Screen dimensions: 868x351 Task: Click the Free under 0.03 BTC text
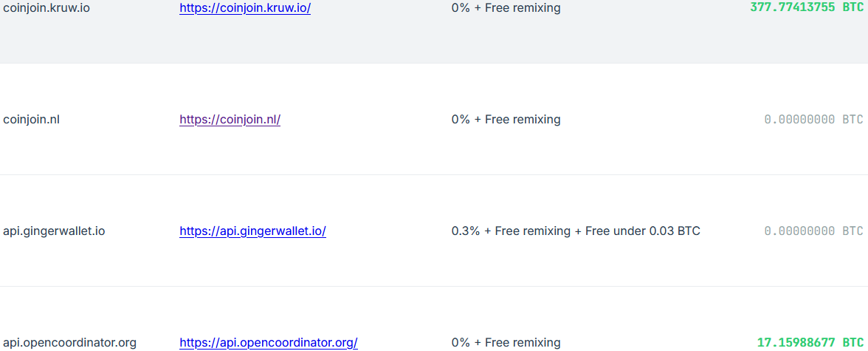coord(643,231)
